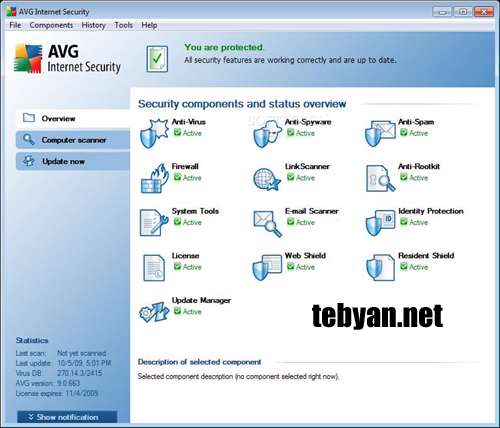Click the AVG version line
This screenshot has height=428, width=500.
point(48,383)
